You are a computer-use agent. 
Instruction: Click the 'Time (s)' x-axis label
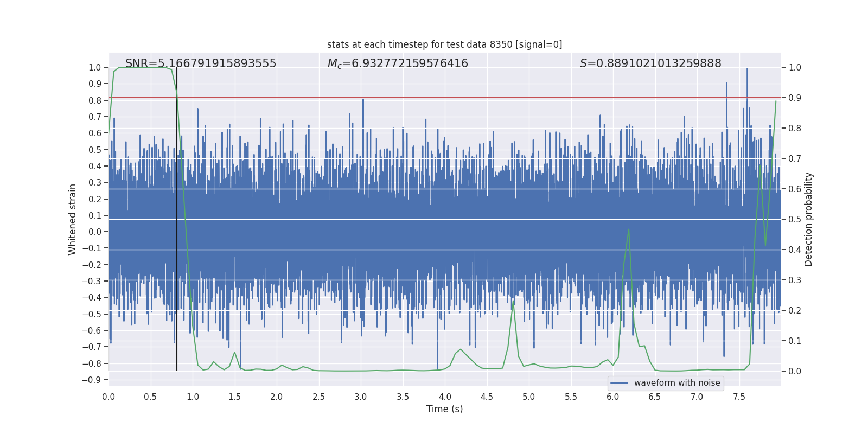444,409
